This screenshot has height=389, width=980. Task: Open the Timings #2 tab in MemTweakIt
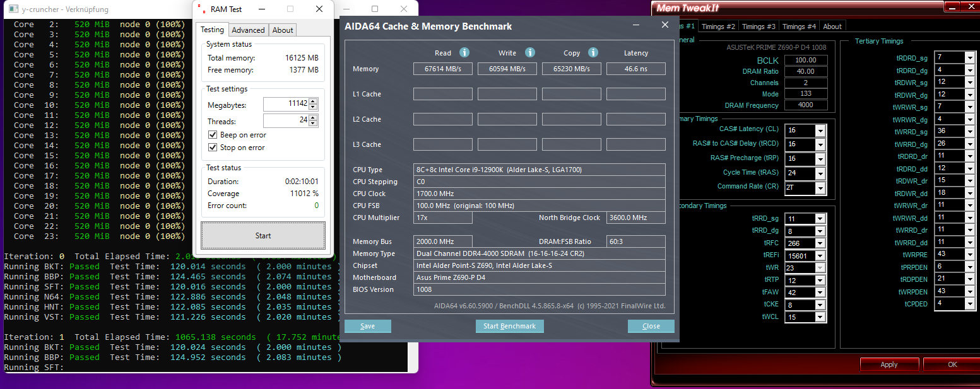(719, 26)
